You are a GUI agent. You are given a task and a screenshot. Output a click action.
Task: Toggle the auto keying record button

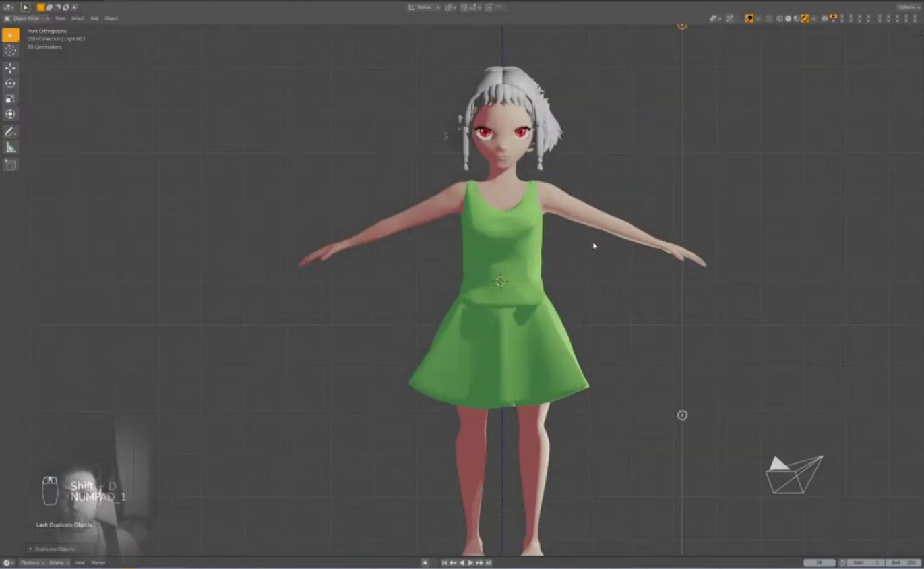pos(425,562)
